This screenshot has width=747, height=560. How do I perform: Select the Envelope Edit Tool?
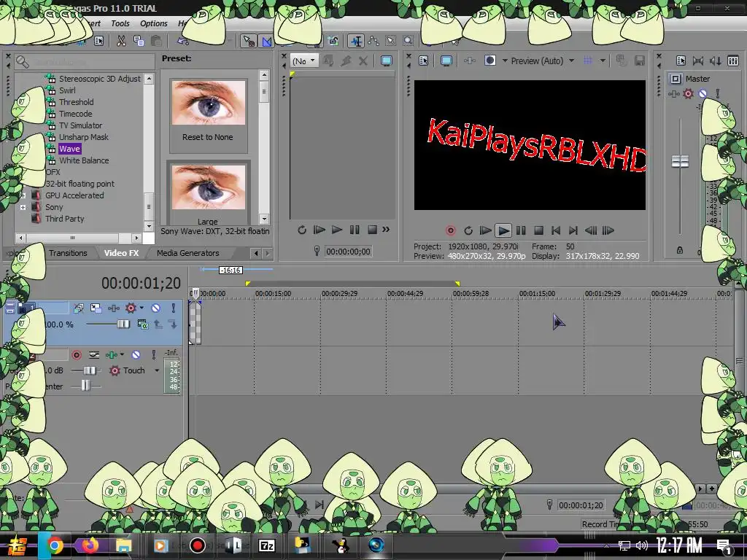click(373, 41)
